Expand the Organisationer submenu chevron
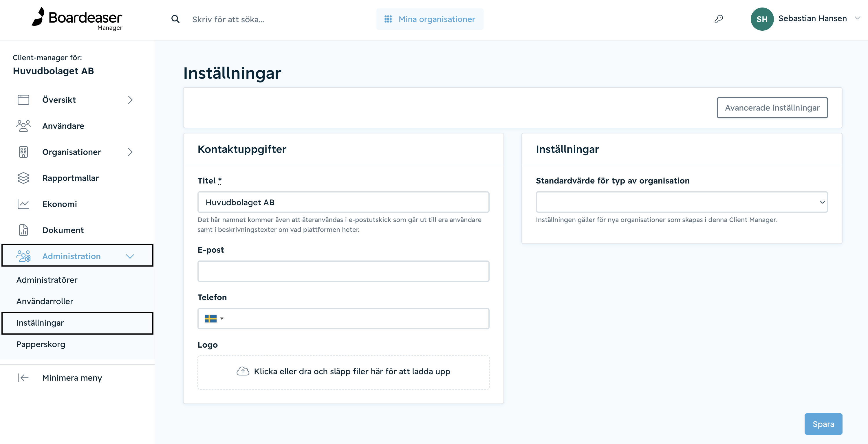Image resolution: width=868 pixels, height=444 pixels. (x=130, y=152)
